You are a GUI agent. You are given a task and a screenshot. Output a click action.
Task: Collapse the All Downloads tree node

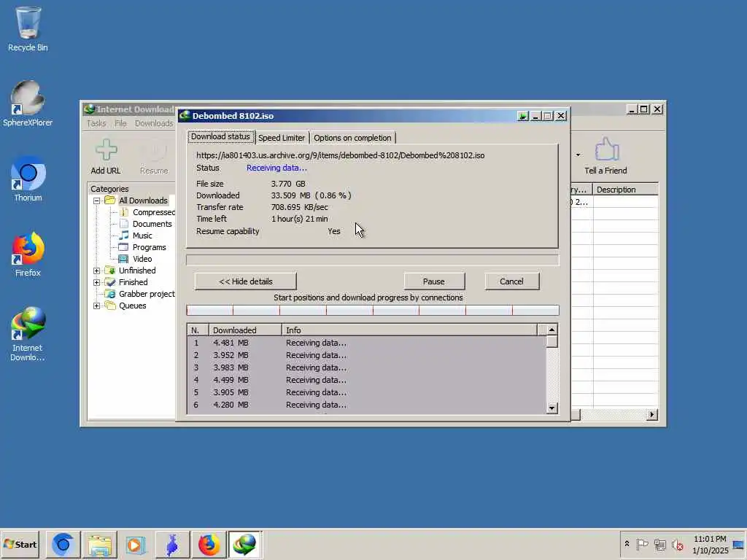point(97,201)
